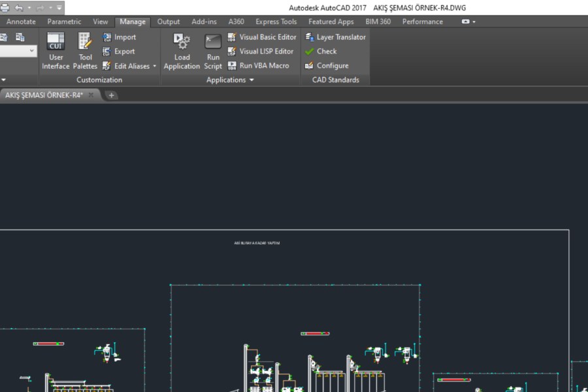Open Layer Translator
This screenshot has width=588, height=392.
click(335, 37)
